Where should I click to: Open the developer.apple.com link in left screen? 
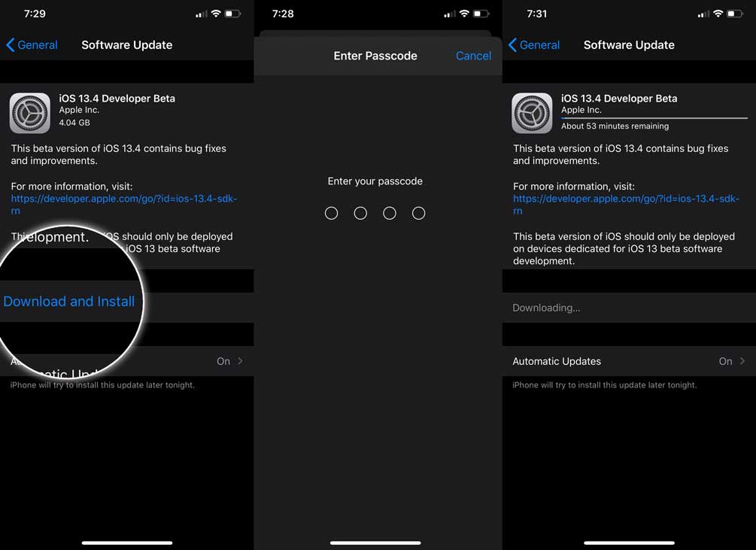(124, 205)
